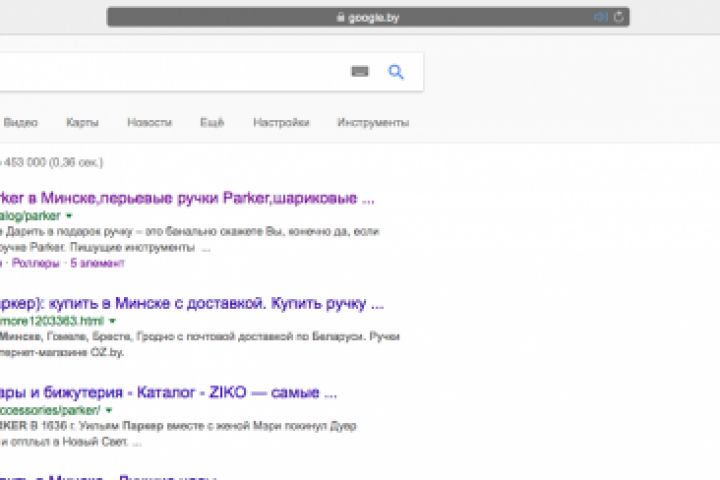The width and height of the screenshot is (720, 480).
Task: Click the audio speaker icon in address bar
Action: (601, 17)
